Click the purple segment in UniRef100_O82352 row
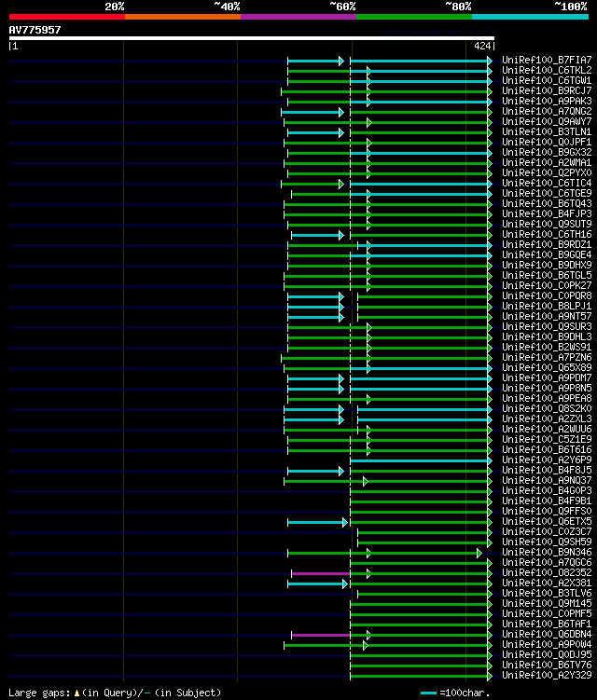 point(321,573)
